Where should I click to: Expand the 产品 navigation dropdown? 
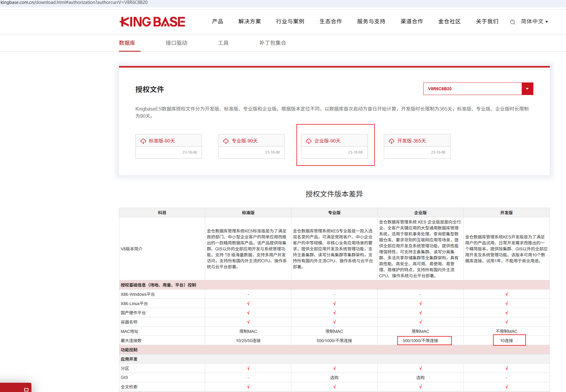[x=217, y=22]
